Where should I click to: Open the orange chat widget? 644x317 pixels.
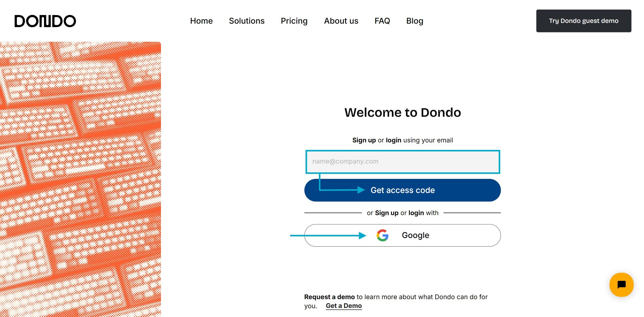coord(621,285)
